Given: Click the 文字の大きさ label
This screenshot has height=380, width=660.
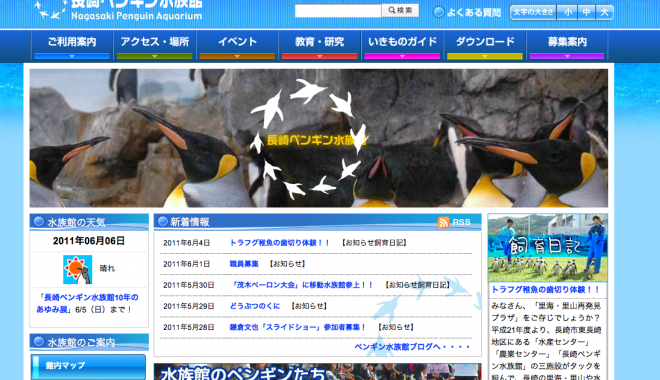Looking at the screenshot, I should click(x=533, y=12).
